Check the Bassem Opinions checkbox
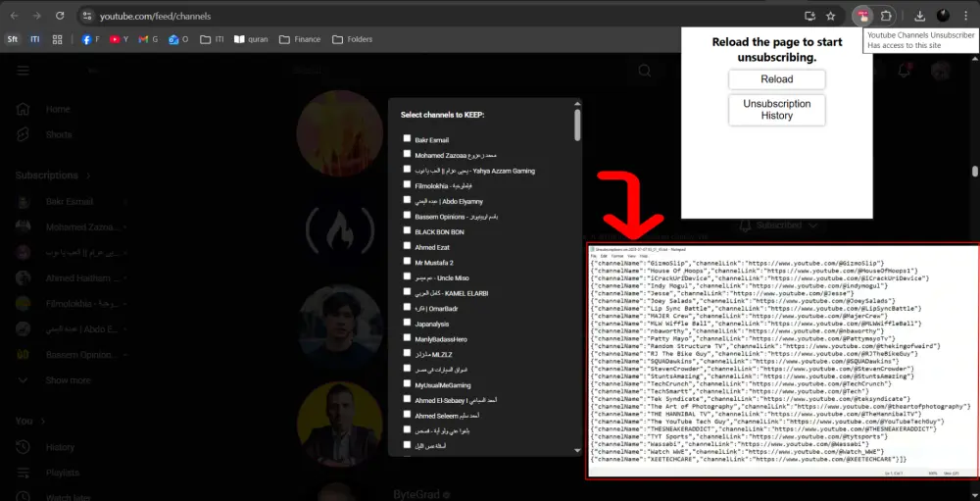The image size is (980, 501). coord(408,215)
